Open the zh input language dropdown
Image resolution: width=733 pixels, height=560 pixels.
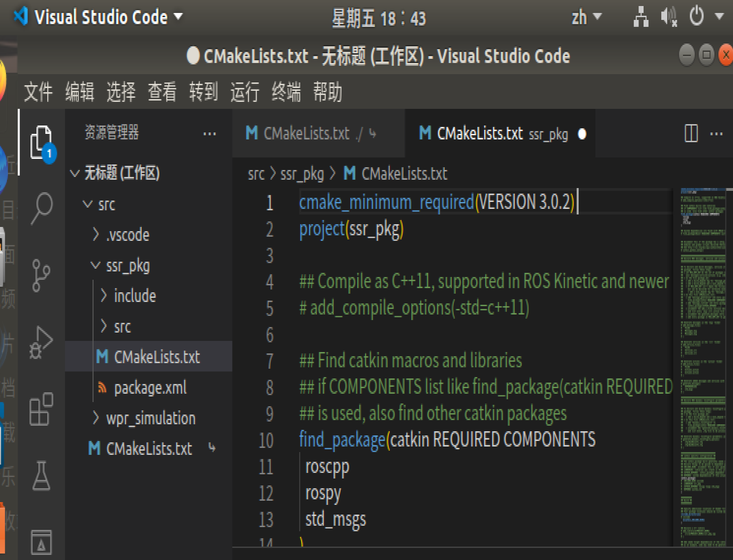(x=586, y=18)
